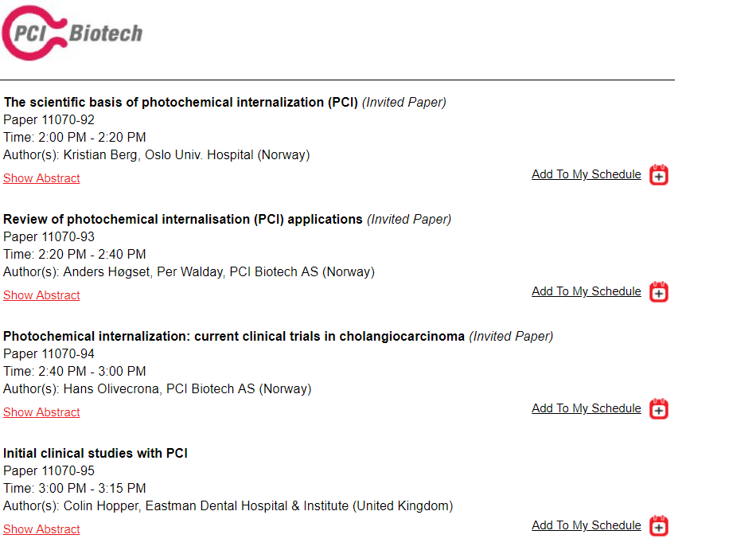Image resolution: width=756 pixels, height=554 pixels.
Task: Select title 'Review of photochemical internalisation (PCI) applications'
Action: (183, 220)
